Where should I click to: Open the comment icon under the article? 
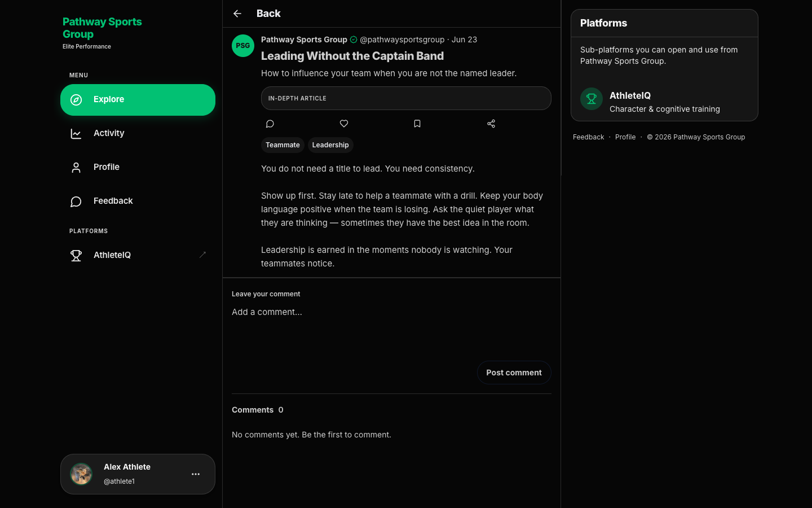tap(270, 124)
